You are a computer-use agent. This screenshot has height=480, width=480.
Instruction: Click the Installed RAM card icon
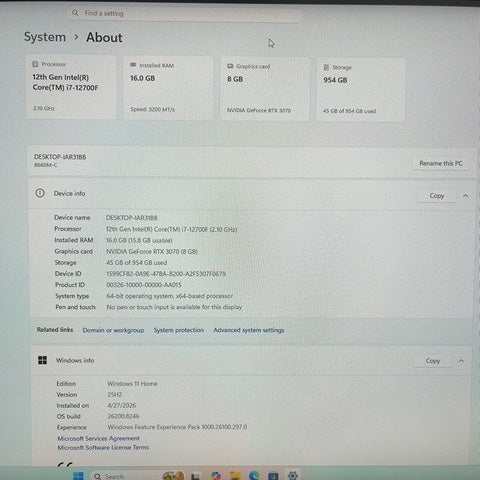133,65
